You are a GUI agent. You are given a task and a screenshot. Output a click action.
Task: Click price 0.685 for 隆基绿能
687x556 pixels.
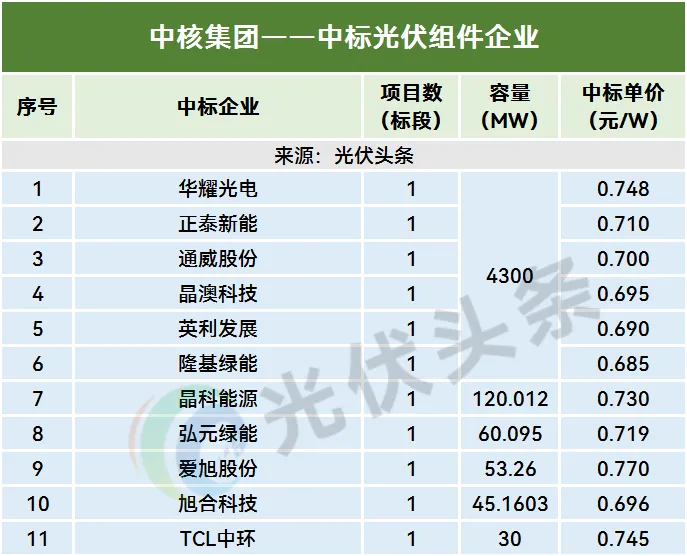click(x=623, y=364)
